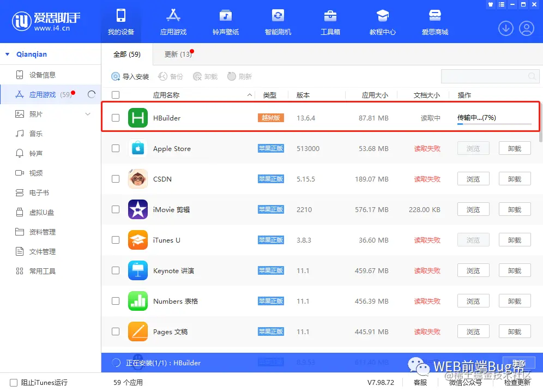Viewport: 543px width, 392px height.
Task: Click 卸载 for the Keynote 讲演 row
Action: tap(515, 270)
